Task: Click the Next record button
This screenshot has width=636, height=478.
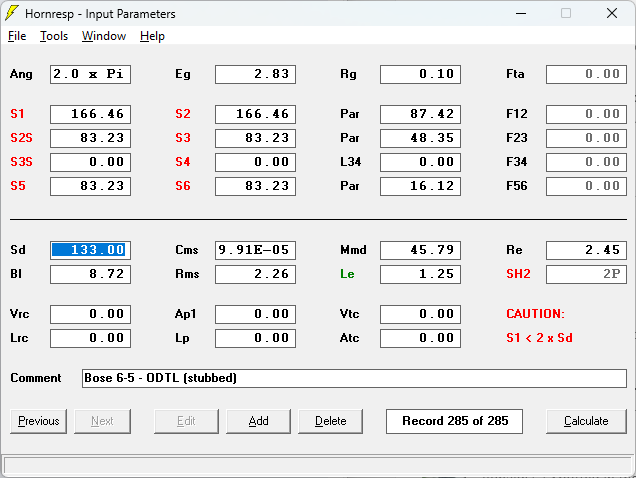Action: point(102,421)
